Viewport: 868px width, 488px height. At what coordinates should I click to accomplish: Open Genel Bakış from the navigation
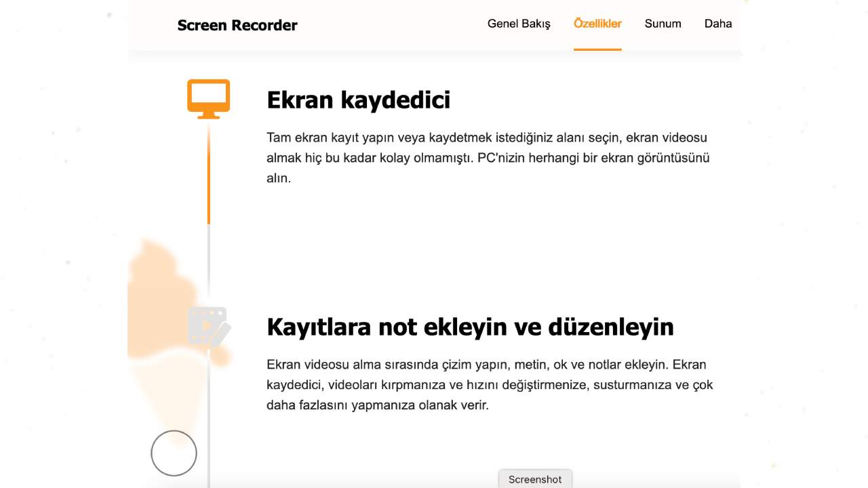519,23
